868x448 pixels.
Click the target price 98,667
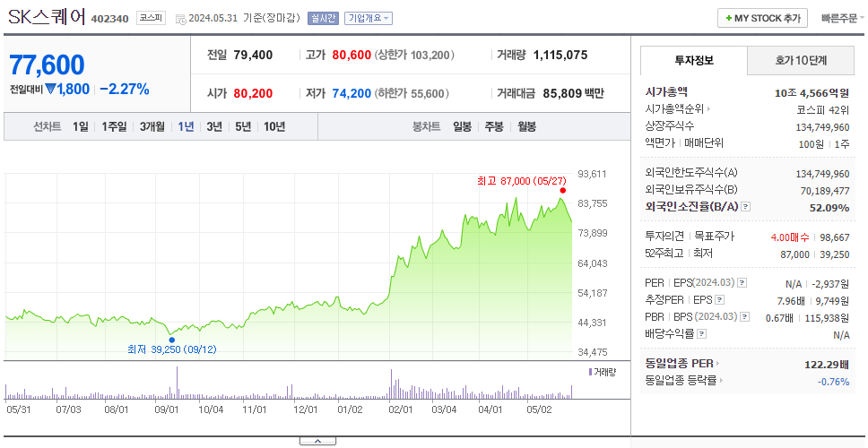pos(836,237)
